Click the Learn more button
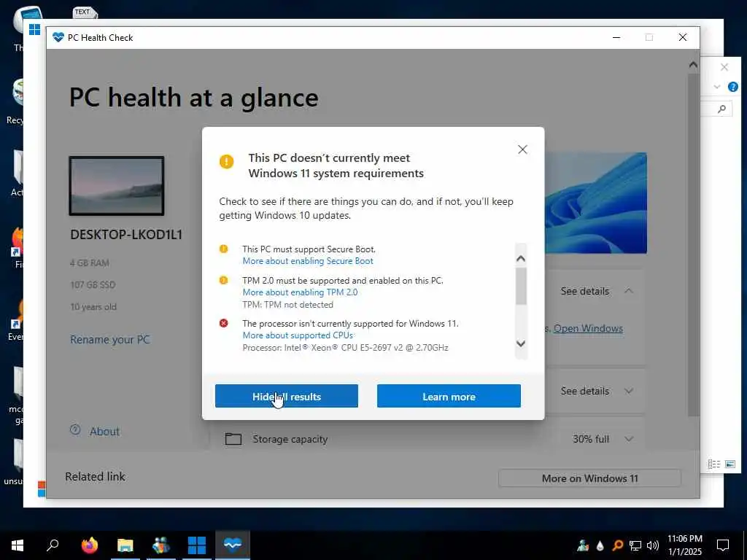Viewport: 747px width, 560px height. (x=449, y=396)
